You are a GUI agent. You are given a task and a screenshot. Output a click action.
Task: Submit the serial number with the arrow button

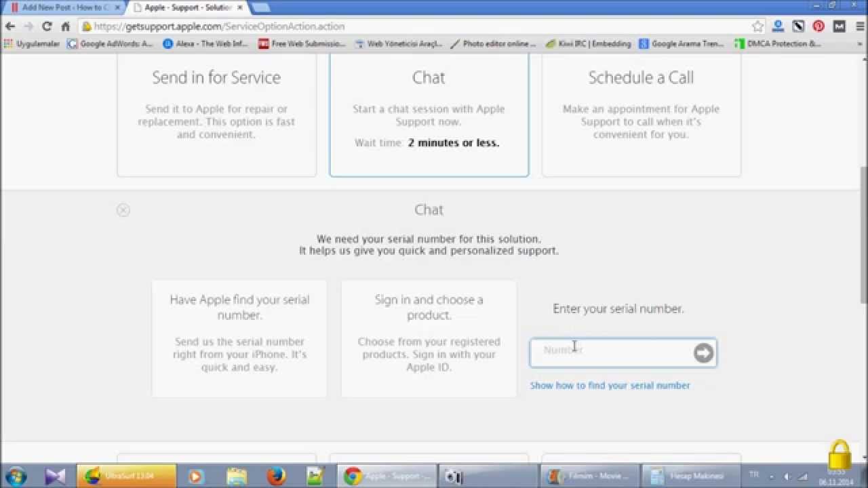click(703, 353)
